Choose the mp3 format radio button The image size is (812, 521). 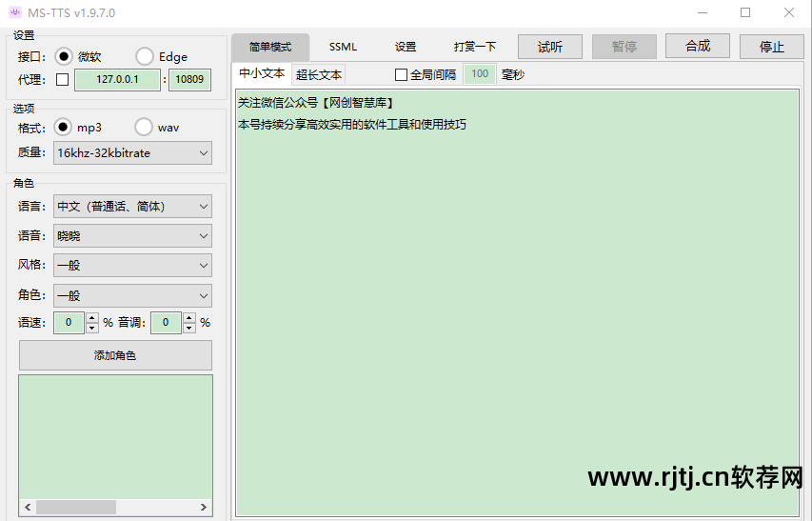click(x=63, y=127)
